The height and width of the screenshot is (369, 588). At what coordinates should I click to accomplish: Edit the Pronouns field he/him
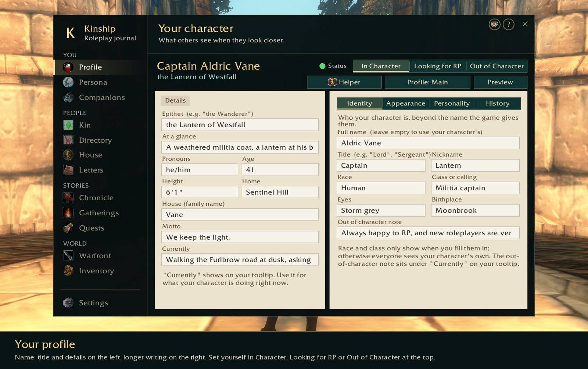200,170
